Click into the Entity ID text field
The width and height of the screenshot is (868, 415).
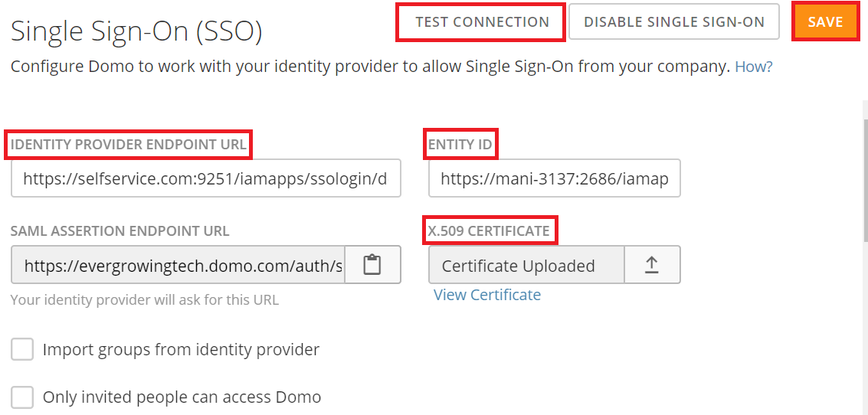pos(554,179)
